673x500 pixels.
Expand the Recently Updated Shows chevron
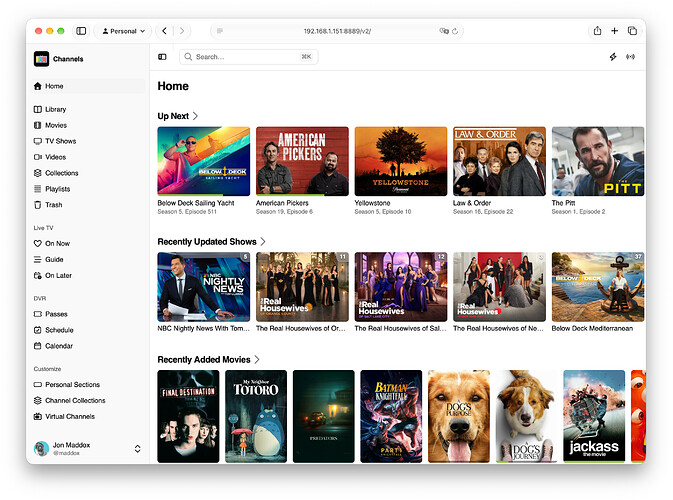[263, 242]
